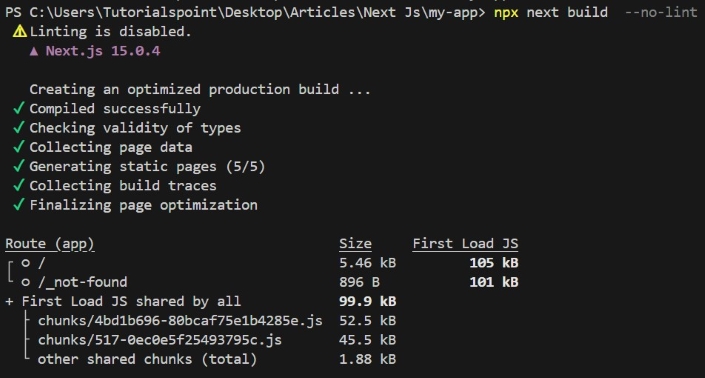Click 'First Load JS shared by all' text

click(x=131, y=302)
